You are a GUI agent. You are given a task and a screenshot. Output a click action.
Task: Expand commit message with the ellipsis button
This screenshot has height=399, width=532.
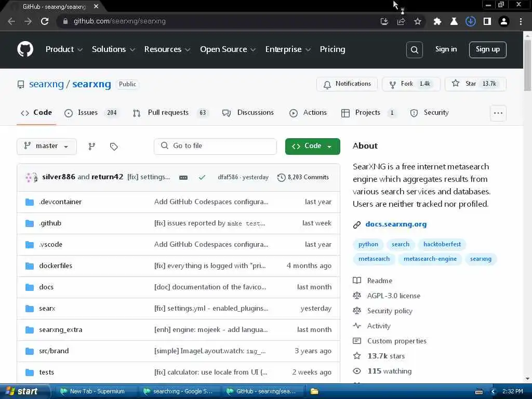coord(183,178)
